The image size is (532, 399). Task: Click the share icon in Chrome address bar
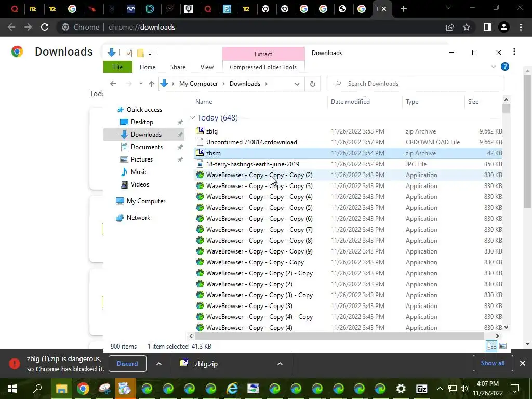[450, 27]
